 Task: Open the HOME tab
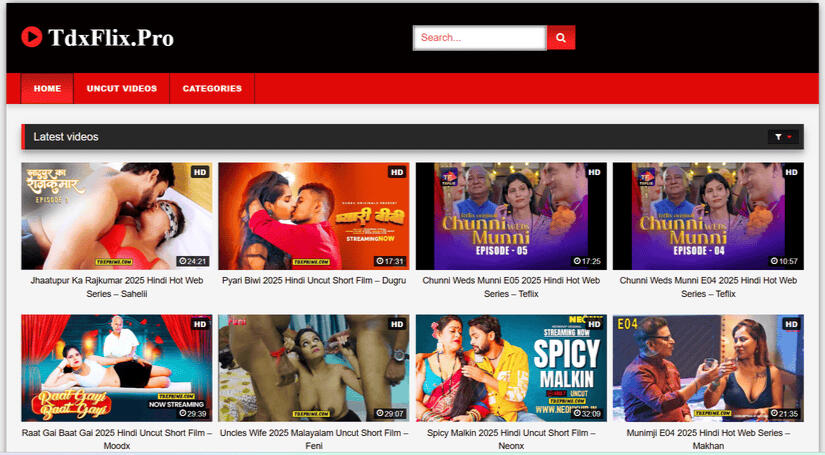(x=47, y=88)
